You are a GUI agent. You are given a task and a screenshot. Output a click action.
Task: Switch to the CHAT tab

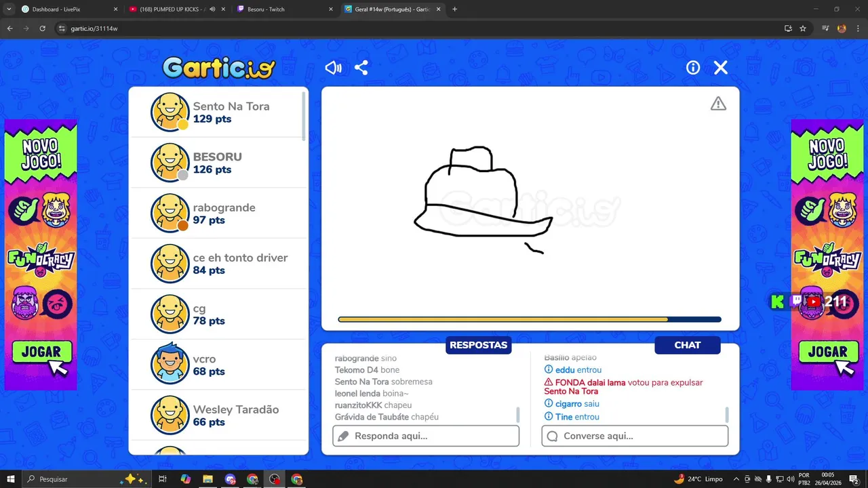[x=687, y=345]
